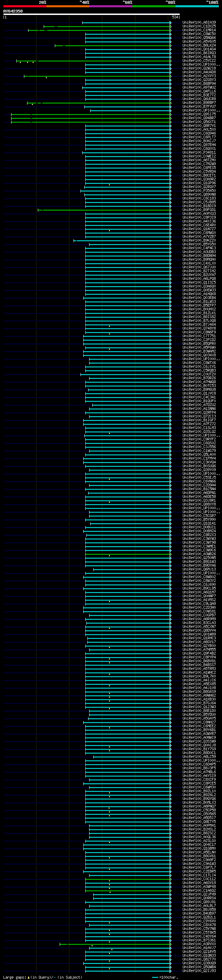
Task: Open hit UniRef100_A2XVY3
Action: [x=199, y=76]
